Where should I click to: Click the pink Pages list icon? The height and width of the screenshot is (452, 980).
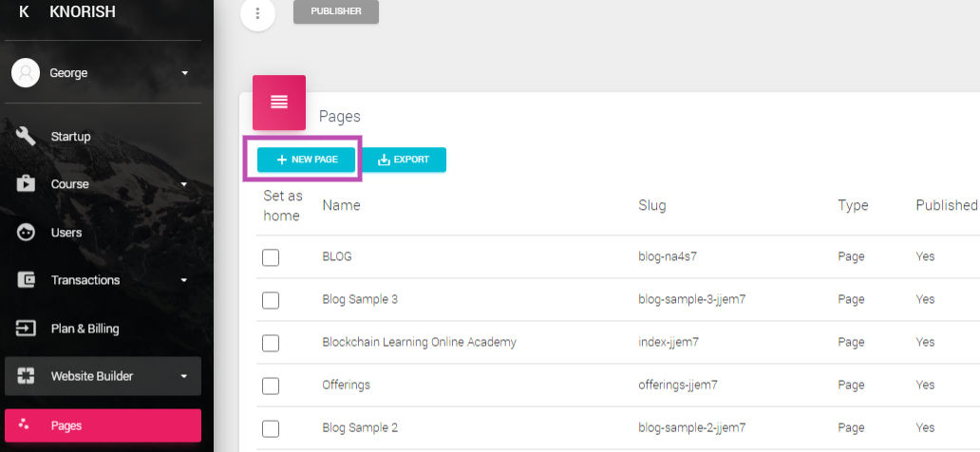[x=279, y=103]
